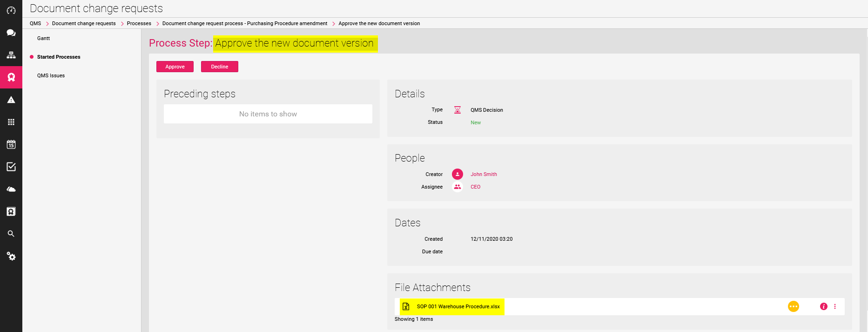The width and height of the screenshot is (868, 332).
Task: Approve the new document version
Action: [175, 67]
